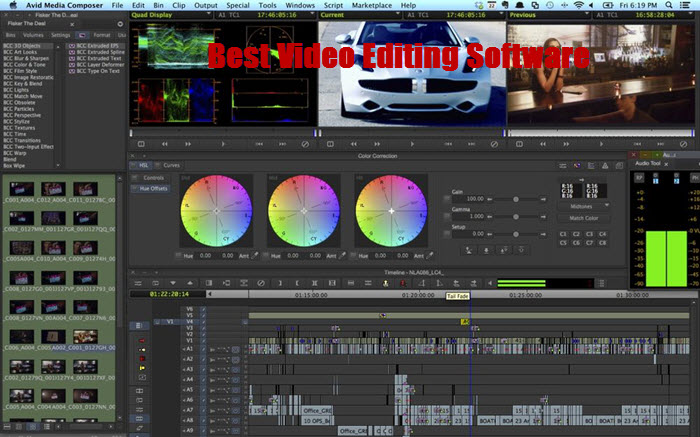Click the Hue eyedropper for highlights wheel

430,256
